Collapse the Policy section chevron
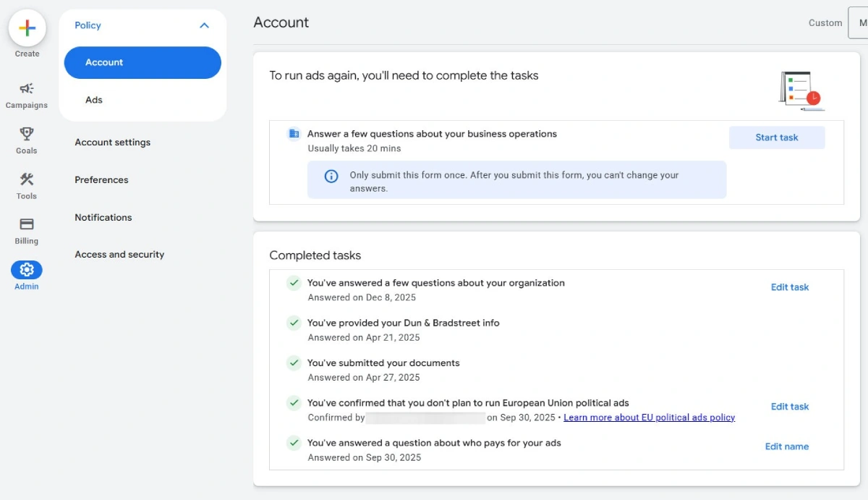The height and width of the screenshot is (500, 868). (x=204, y=25)
